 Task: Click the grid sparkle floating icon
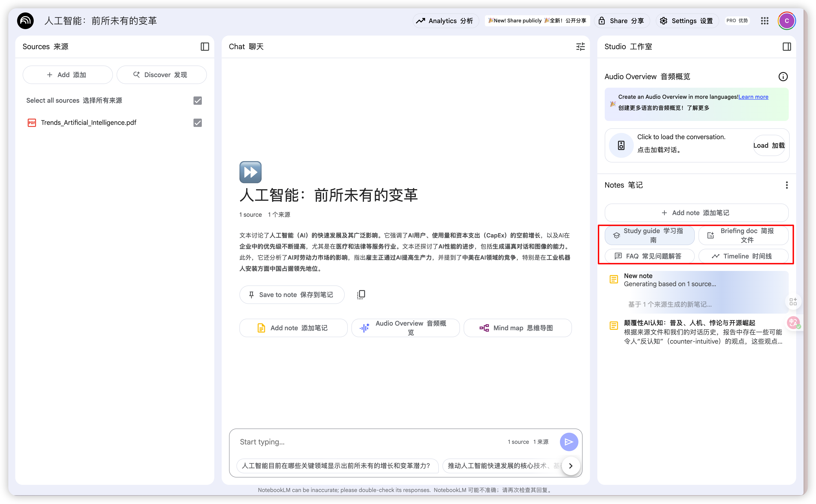click(x=793, y=302)
